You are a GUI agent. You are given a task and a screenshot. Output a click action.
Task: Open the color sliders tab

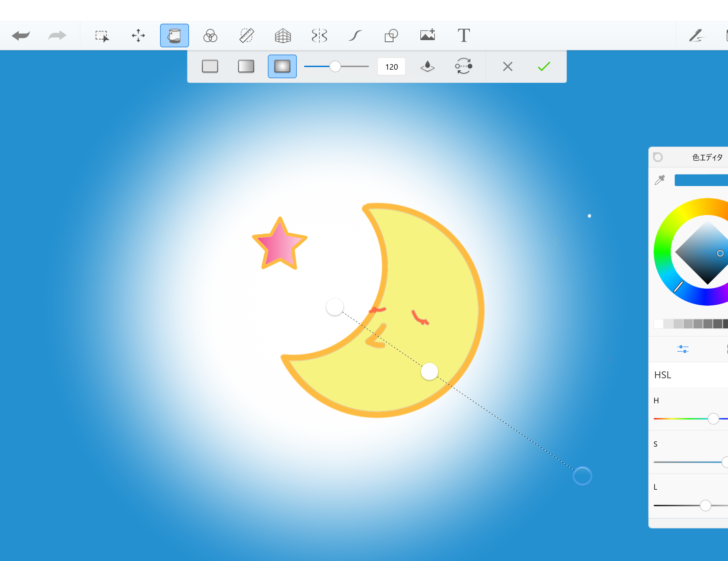[x=683, y=349]
